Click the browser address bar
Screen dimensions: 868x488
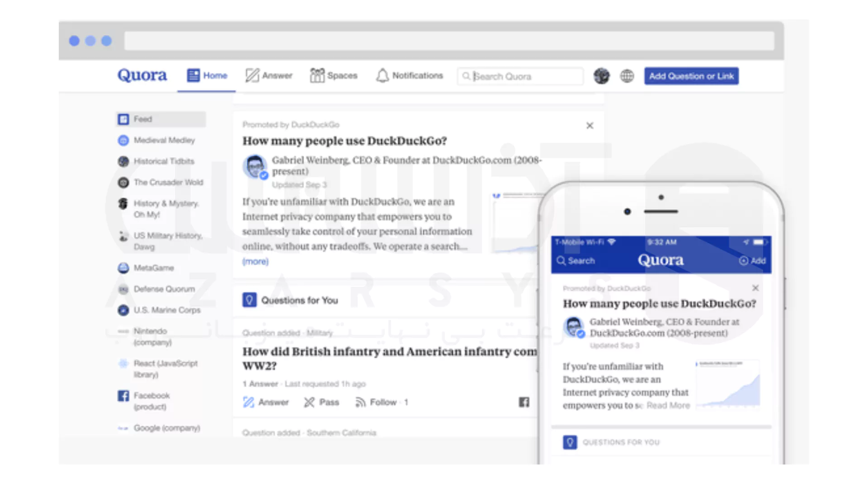pyautogui.click(x=449, y=41)
